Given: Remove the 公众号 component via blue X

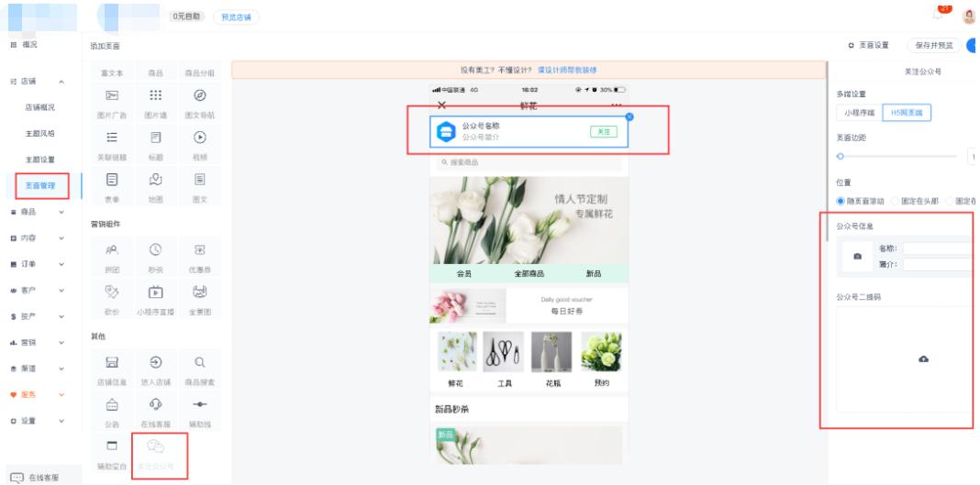Looking at the screenshot, I should click(629, 116).
